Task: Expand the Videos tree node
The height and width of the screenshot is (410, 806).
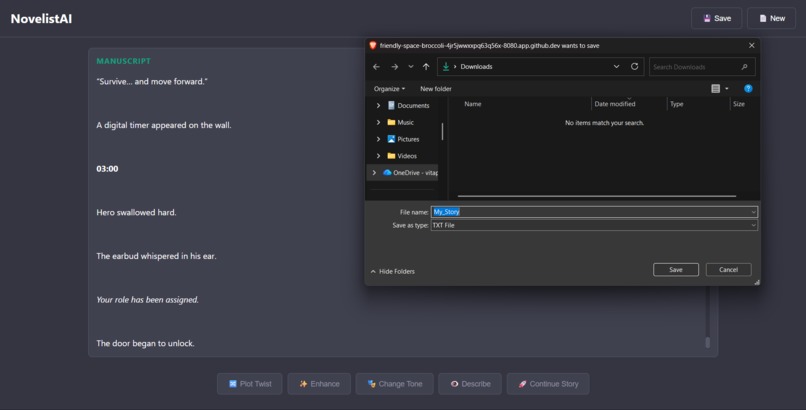Action: coord(378,156)
